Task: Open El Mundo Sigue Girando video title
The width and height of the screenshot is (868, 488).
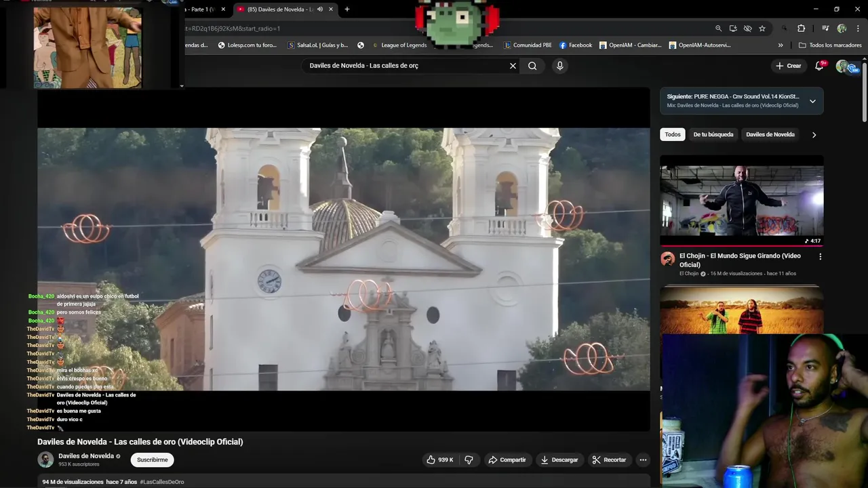Action: [741, 260]
